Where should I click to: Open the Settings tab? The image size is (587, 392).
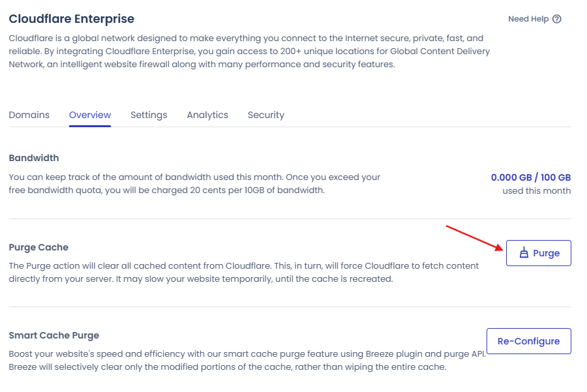pos(149,115)
